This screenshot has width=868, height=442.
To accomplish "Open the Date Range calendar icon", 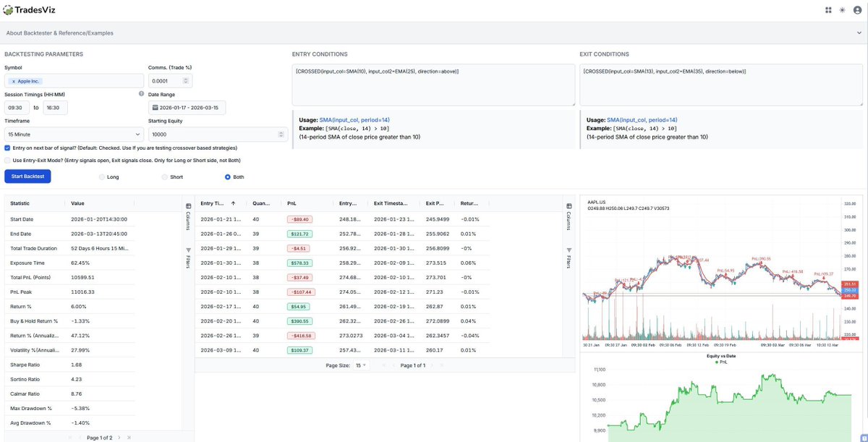I will click(x=154, y=108).
